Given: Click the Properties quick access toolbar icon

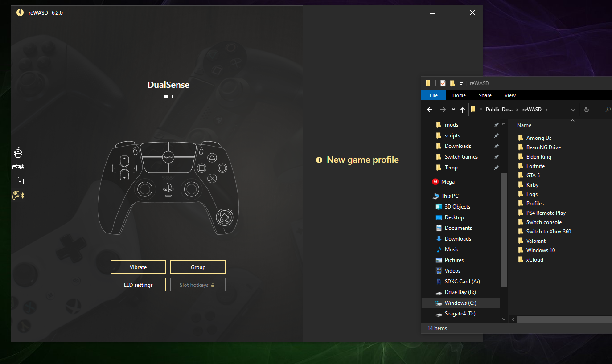Looking at the screenshot, I should coord(443,83).
